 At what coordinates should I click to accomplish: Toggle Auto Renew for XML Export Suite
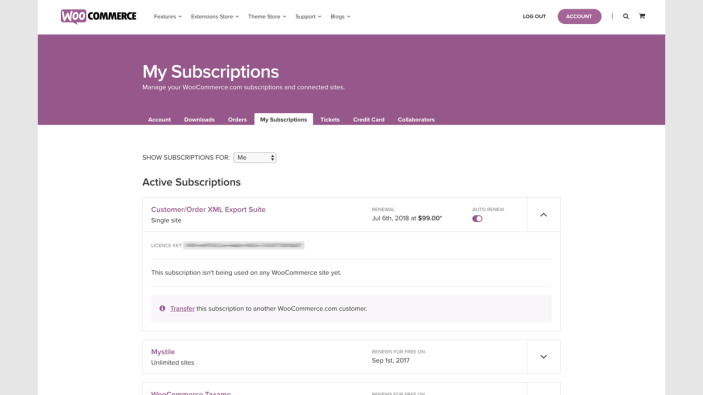pyautogui.click(x=477, y=219)
